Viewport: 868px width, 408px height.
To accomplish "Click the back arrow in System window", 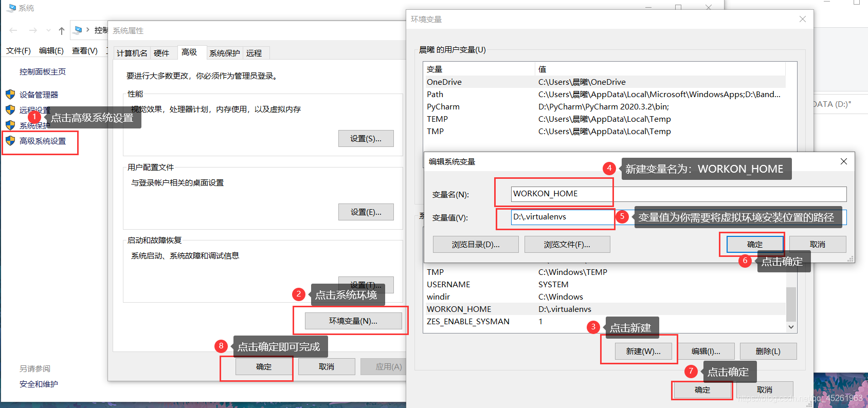I will click(14, 31).
